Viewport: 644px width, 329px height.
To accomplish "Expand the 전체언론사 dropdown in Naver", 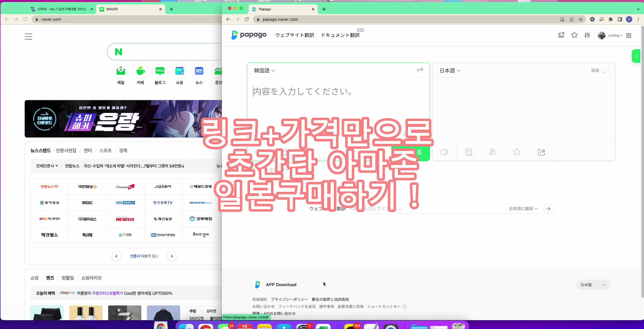I will [x=47, y=166].
